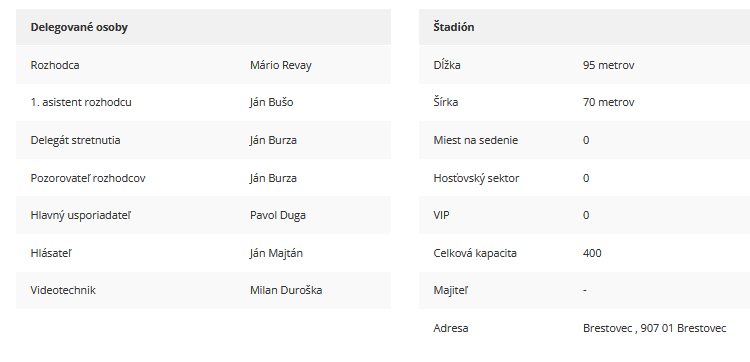Click the Štadión section header
750x362 pixels.
pyautogui.click(x=453, y=27)
